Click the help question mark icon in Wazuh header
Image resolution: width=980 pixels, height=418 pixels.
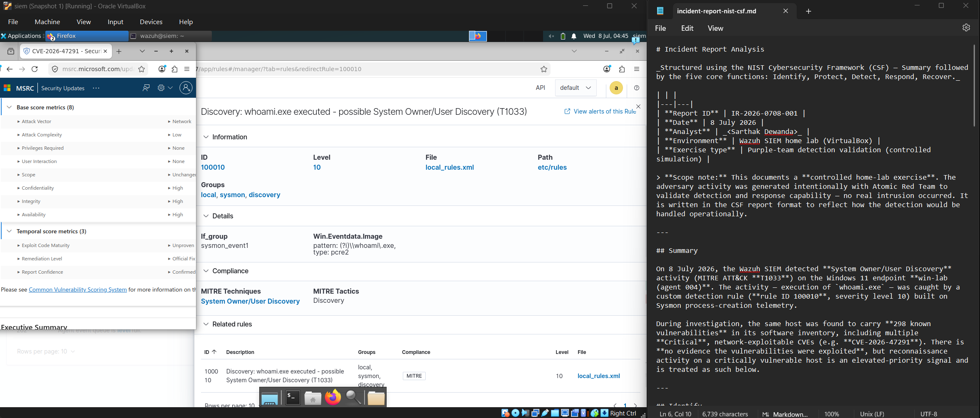tap(636, 88)
